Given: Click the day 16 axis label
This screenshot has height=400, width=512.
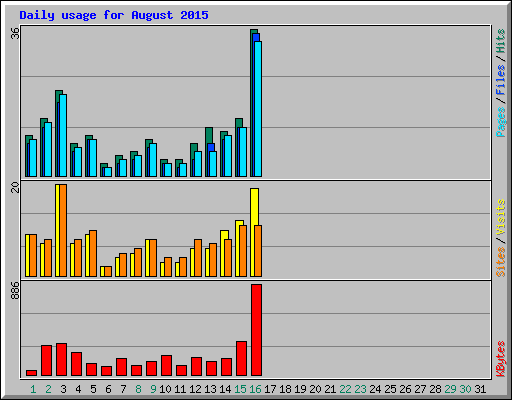Looking at the screenshot, I should [255, 389].
